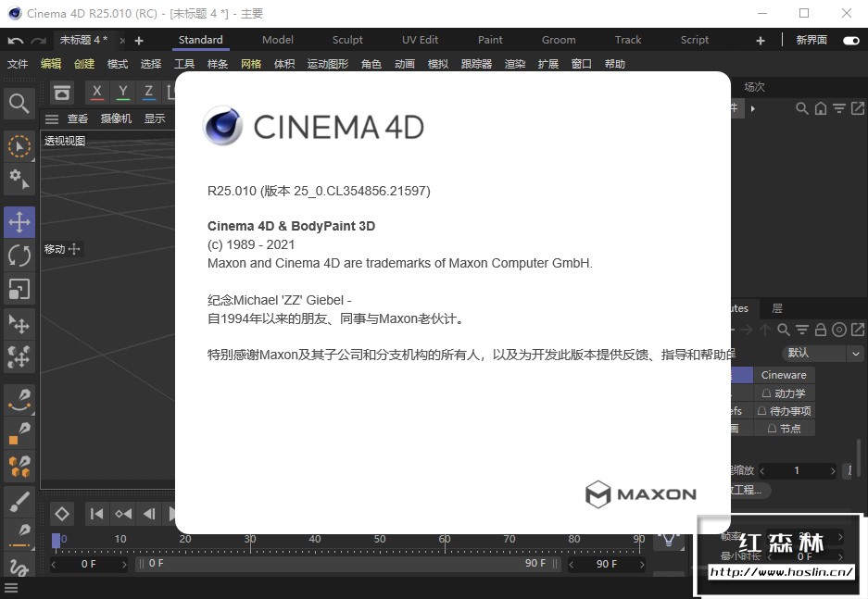The width and height of the screenshot is (868, 599).
Task: Click the lightbulb icon beside the timeline
Action: tap(669, 539)
